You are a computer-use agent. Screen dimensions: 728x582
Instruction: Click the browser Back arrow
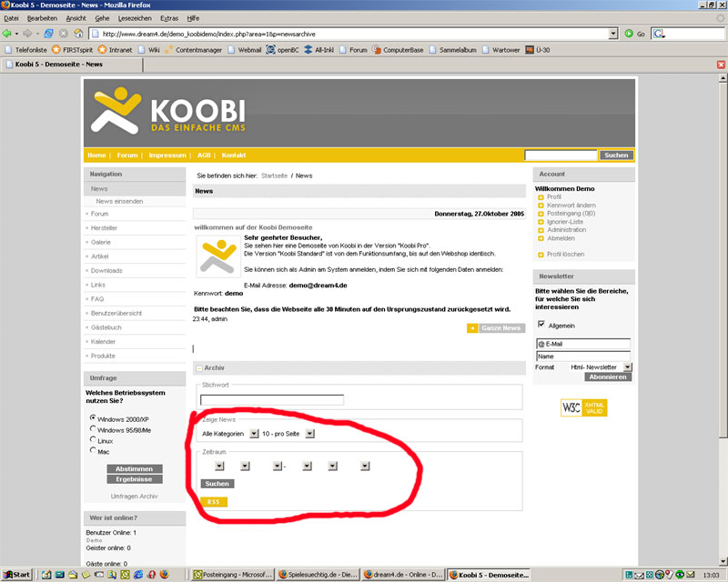pyautogui.click(x=6, y=34)
